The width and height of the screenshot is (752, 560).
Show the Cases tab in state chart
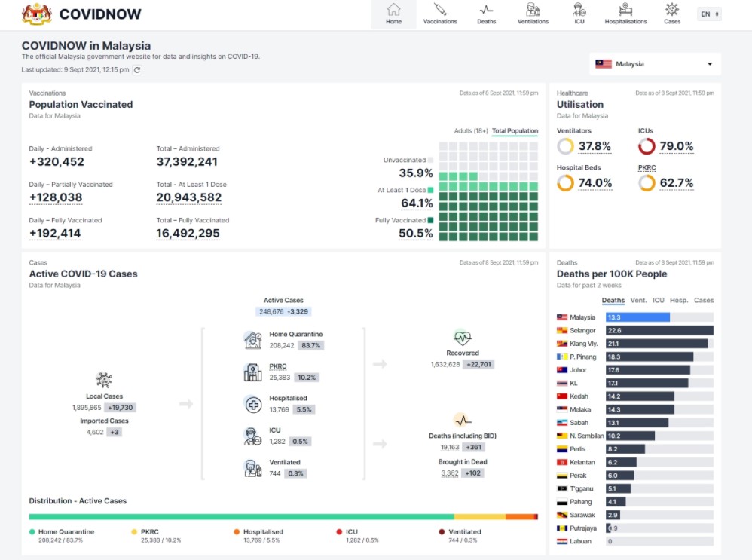point(704,300)
